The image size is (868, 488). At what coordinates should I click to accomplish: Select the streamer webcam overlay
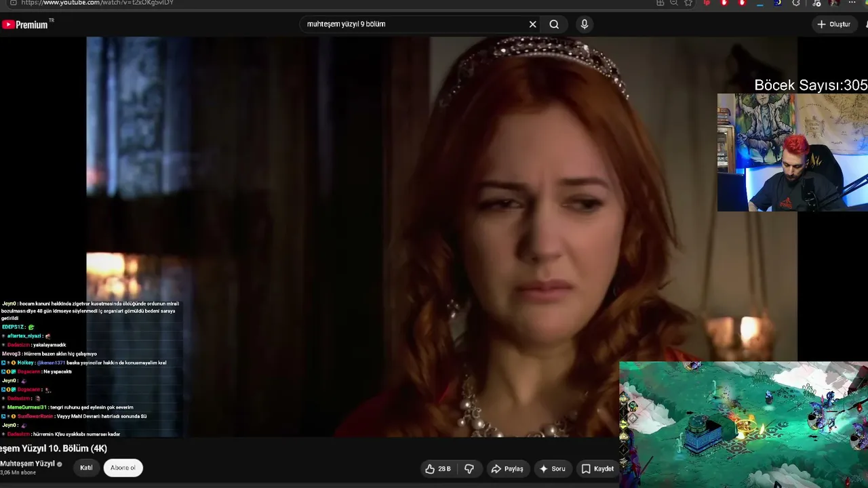click(x=793, y=152)
